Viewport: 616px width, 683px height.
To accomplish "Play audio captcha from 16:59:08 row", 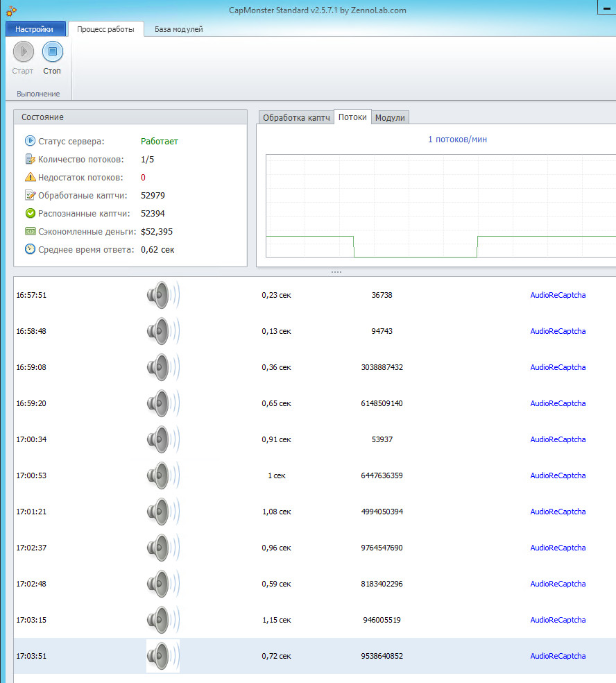I will pyautogui.click(x=163, y=367).
